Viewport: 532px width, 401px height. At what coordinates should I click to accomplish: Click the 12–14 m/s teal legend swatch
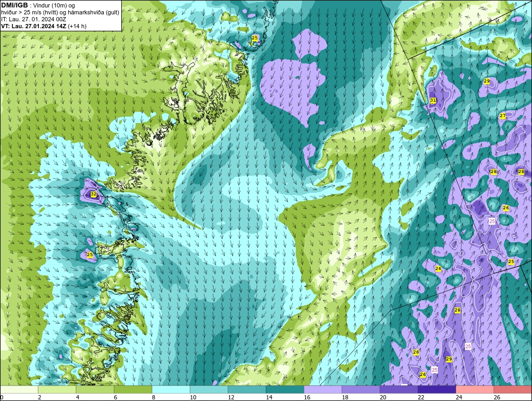(247, 389)
